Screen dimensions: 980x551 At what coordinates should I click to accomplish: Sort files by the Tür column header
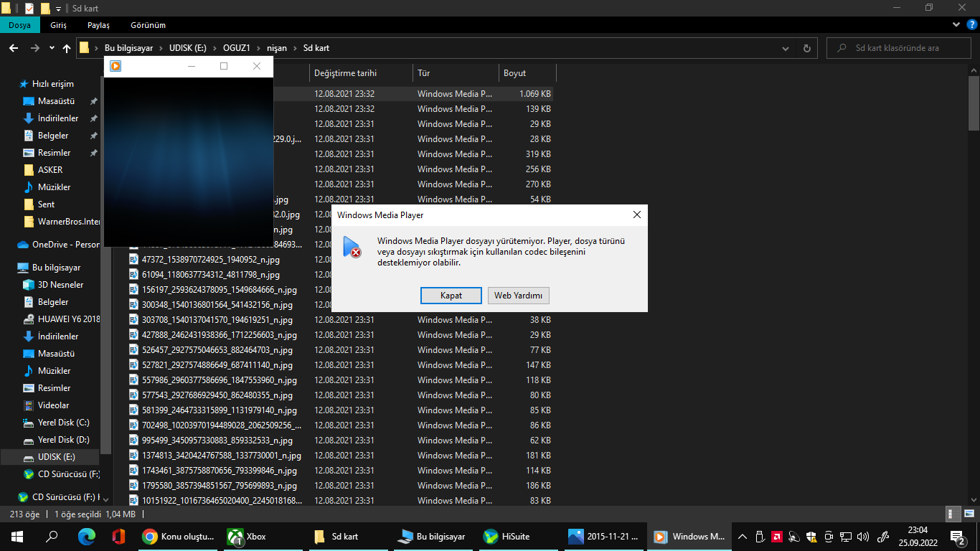tap(456, 73)
